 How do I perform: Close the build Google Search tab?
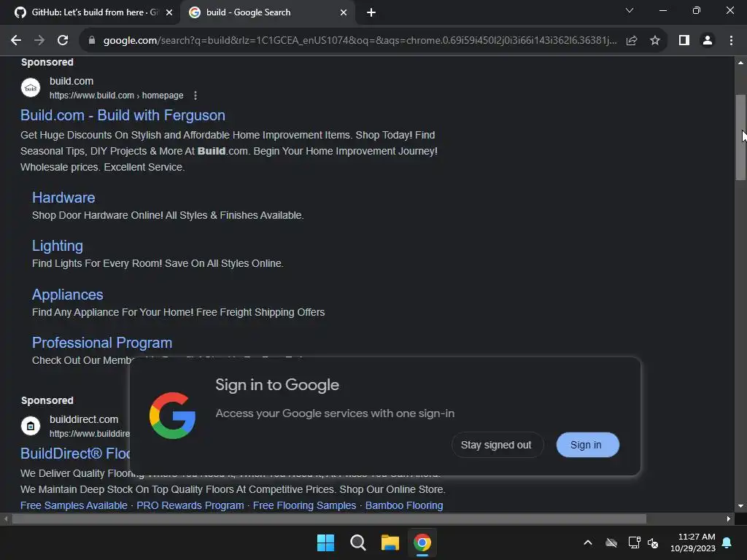tap(344, 12)
